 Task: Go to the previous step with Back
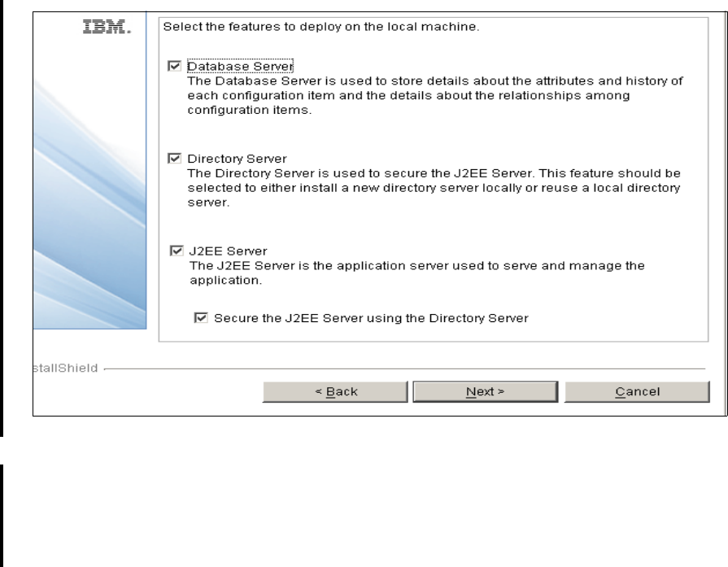(335, 391)
